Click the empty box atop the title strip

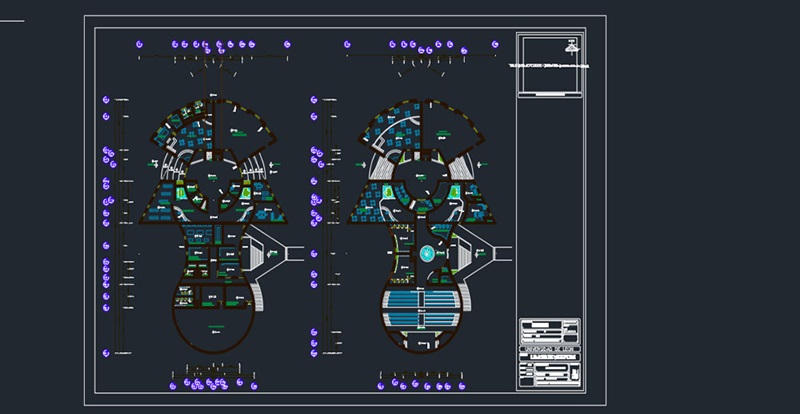pyautogui.click(x=550, y=65)
